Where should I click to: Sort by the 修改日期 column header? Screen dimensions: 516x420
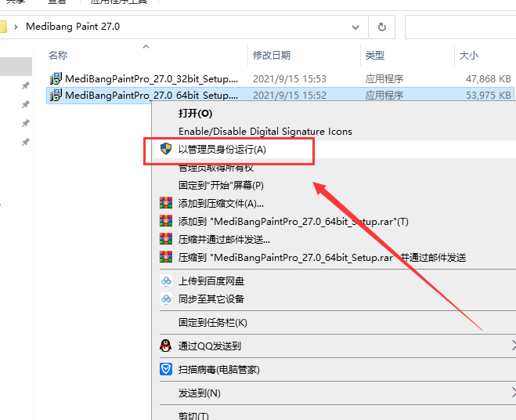click(x=272, y=55)
